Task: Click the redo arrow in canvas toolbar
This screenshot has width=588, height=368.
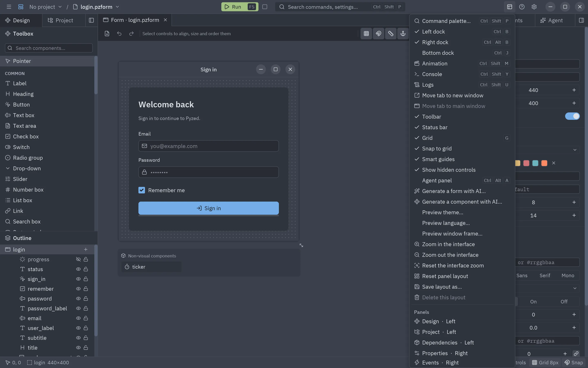Action: [131, 34]
